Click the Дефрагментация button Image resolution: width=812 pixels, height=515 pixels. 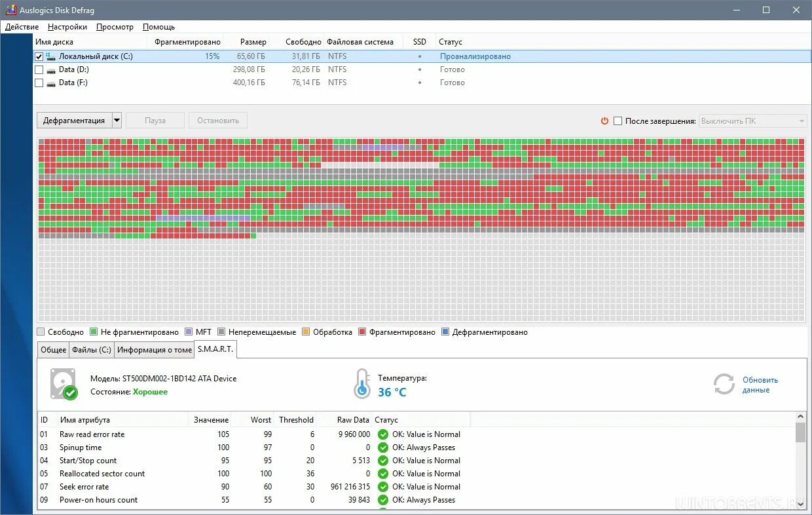pyautogui.click(x=74, y=121)
